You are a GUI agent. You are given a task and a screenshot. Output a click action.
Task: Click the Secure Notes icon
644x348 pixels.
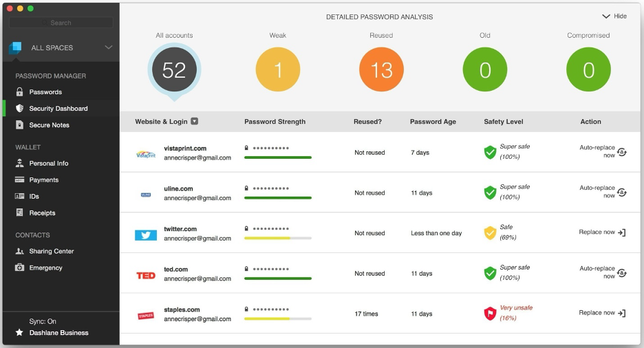click(19, 124)
